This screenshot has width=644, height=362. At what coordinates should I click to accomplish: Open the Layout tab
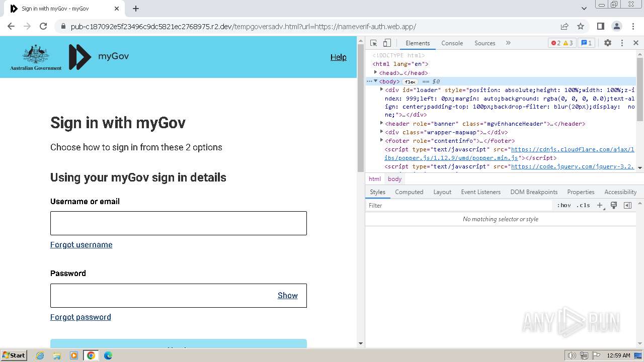(442, 192)
